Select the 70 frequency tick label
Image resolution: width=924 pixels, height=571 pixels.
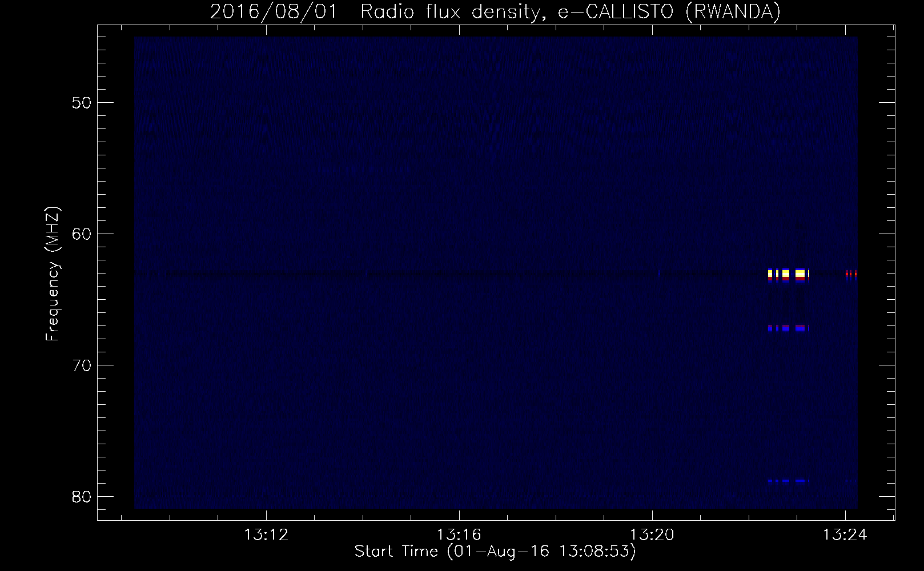click(x=82, y=365)
